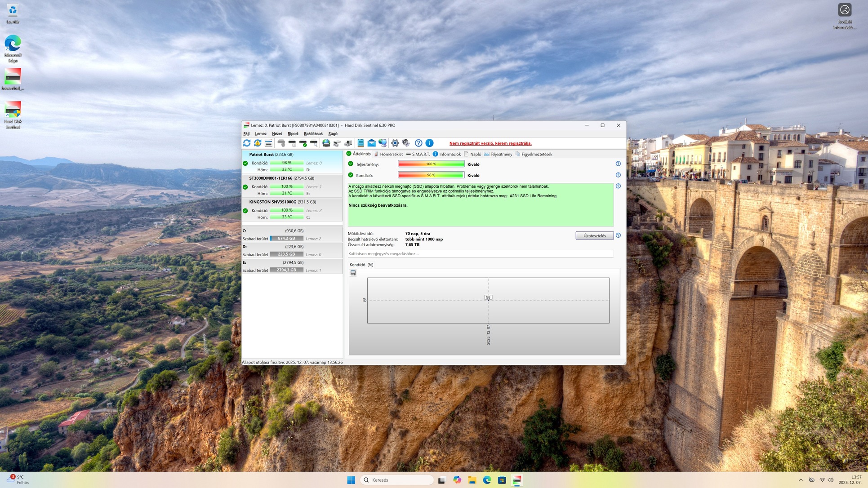868x488 pixels.
Task: Click the refresh with warning icon
Action: click(x=258, y=143)
